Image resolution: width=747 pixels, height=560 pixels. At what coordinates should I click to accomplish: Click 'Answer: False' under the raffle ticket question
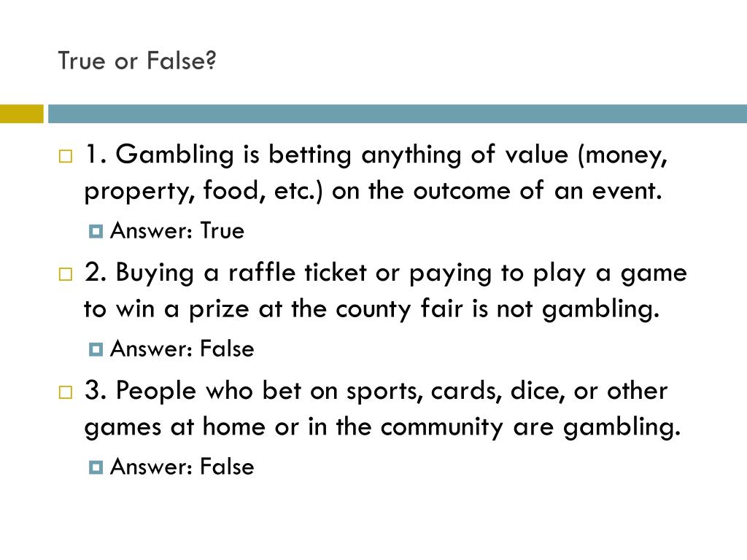pos(182,349)
